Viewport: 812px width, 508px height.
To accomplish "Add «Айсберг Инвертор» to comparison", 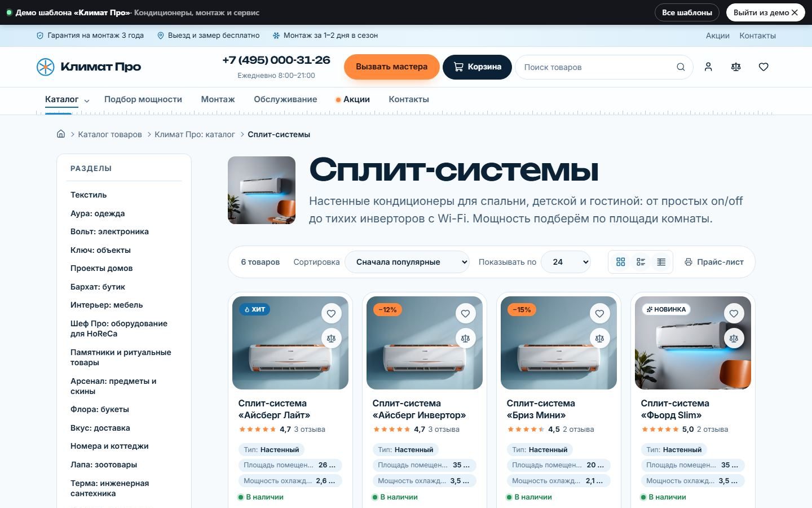I will pyautogui.click(x=465, y=338).
